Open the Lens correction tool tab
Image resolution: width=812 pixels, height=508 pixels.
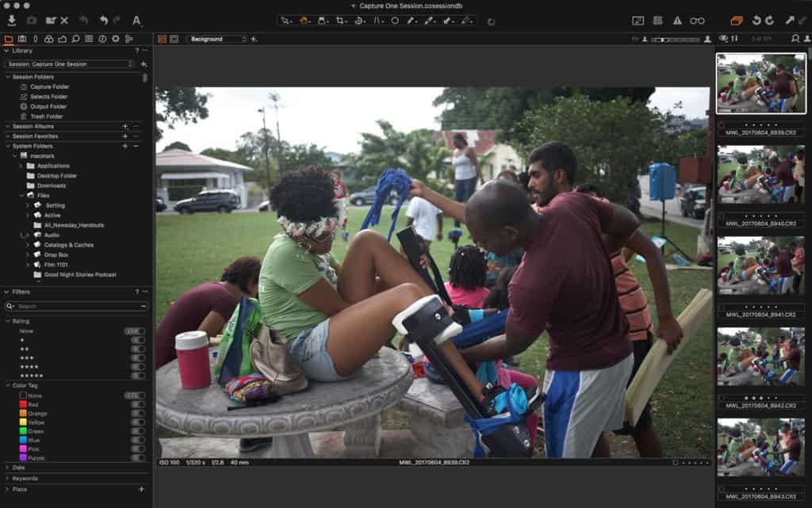pos(35,39)
